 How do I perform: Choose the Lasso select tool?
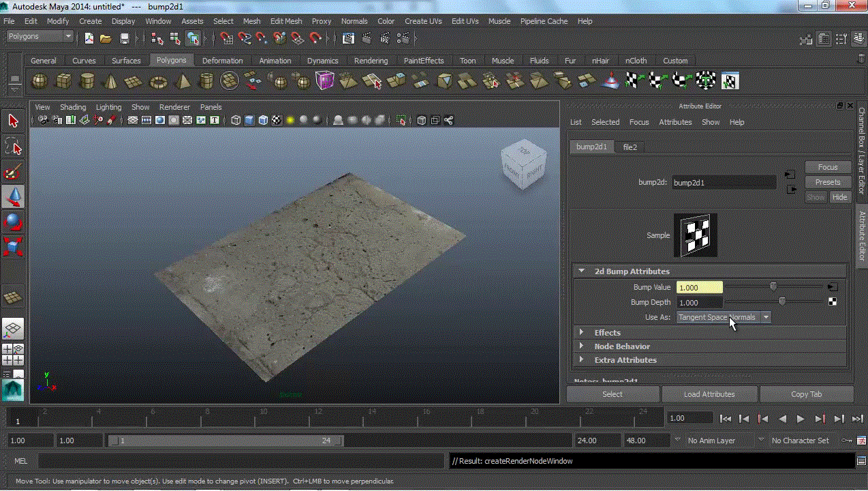tap(13, 146)
